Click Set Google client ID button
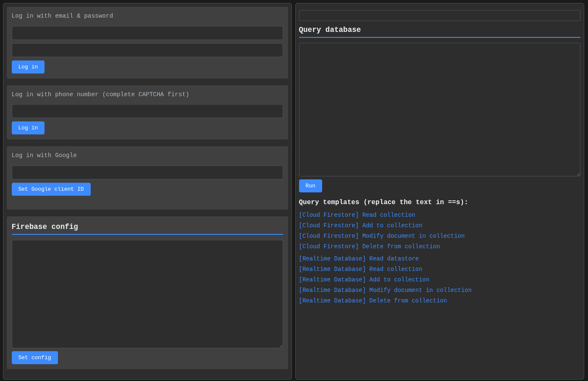The image size is (588, 381). [51, 189]
